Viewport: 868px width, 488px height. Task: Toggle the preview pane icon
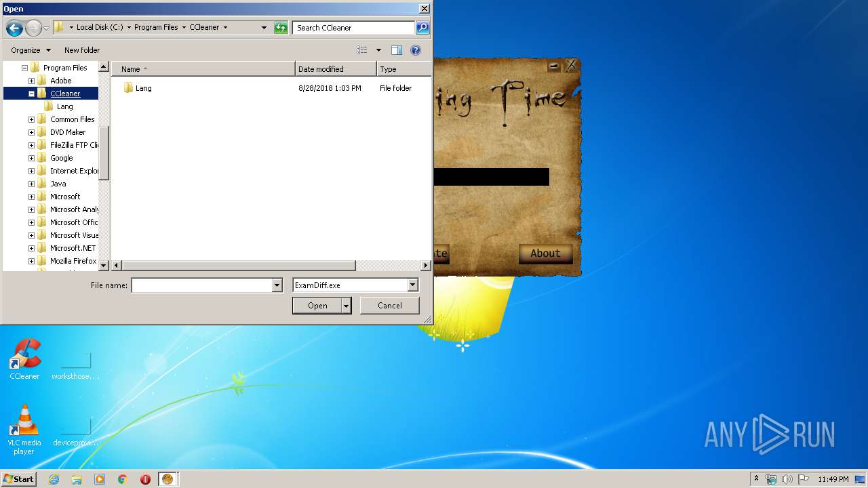(397, 50)
